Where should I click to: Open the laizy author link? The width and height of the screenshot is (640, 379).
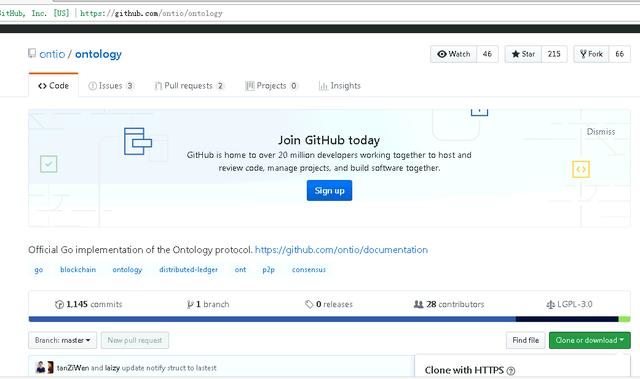click(112, 368)
